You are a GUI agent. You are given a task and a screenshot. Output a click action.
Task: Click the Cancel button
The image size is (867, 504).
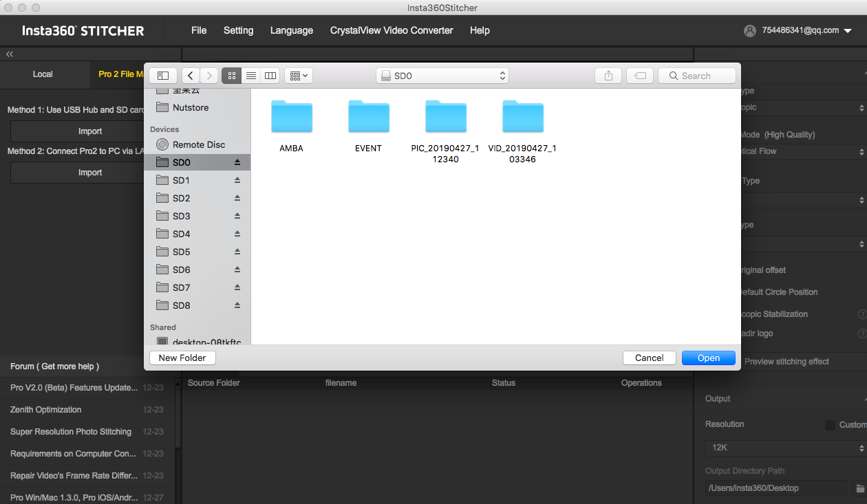coord(650,358)
